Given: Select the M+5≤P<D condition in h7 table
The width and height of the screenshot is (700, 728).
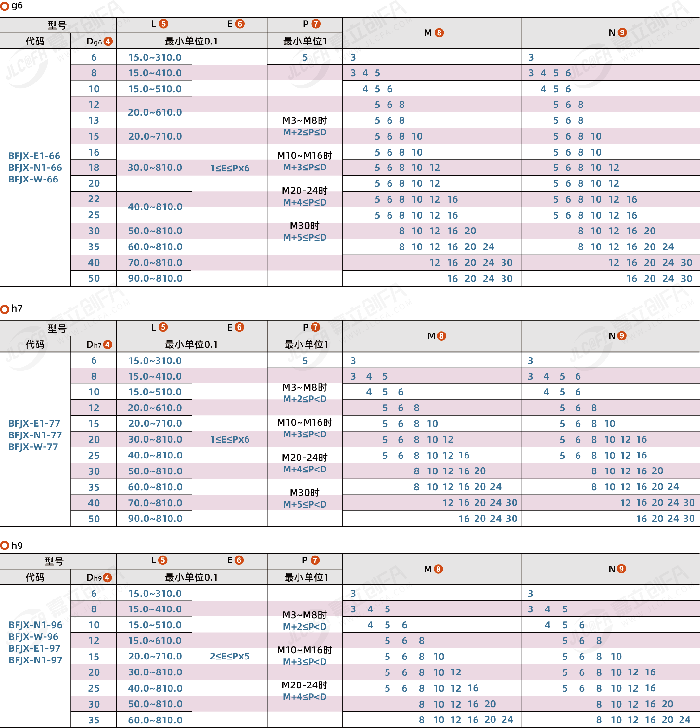Looking at the screenshot, I should tap(304, 504).
